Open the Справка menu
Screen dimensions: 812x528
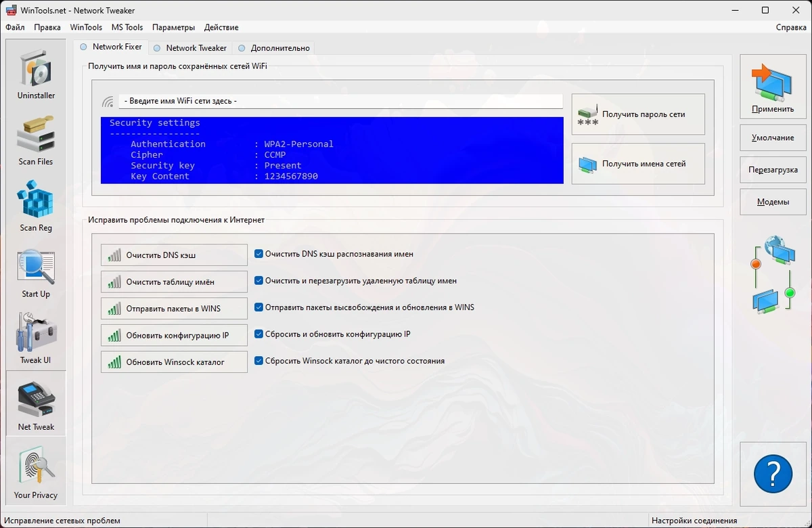click(x=791, y=28)
